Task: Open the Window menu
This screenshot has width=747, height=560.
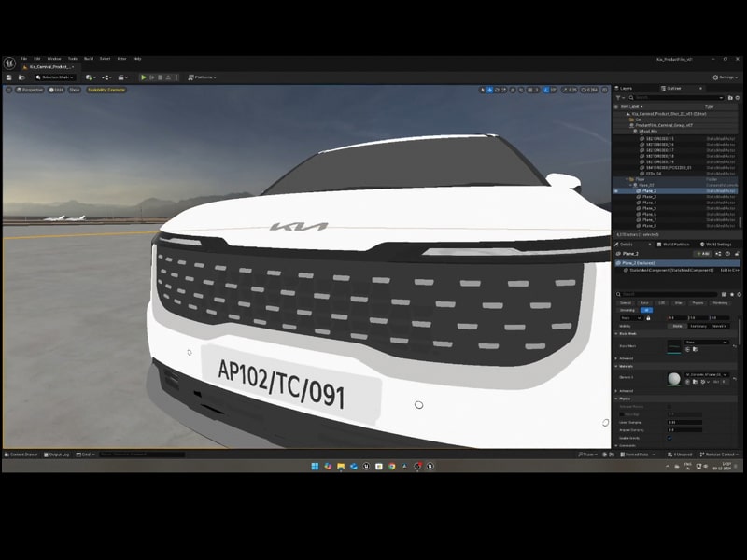Action: pyautogui.click(x=54, y=58)
